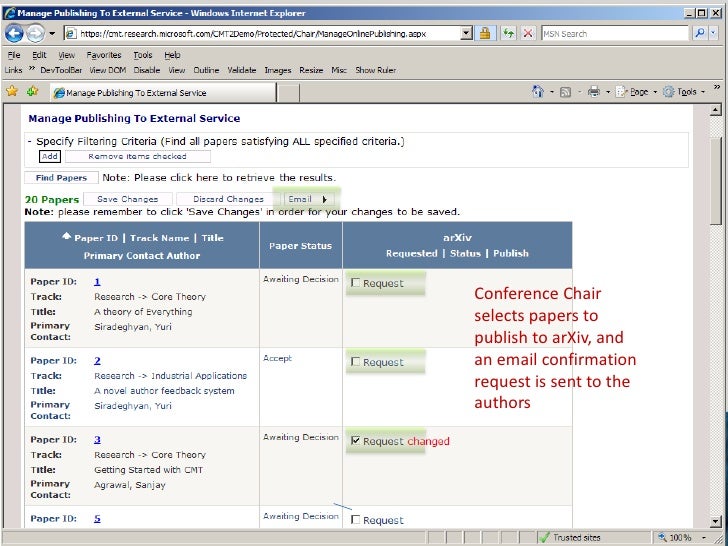The image size is (728, 546).
Task: Check the Request box for paper 2
Action: tap(356, 362)
